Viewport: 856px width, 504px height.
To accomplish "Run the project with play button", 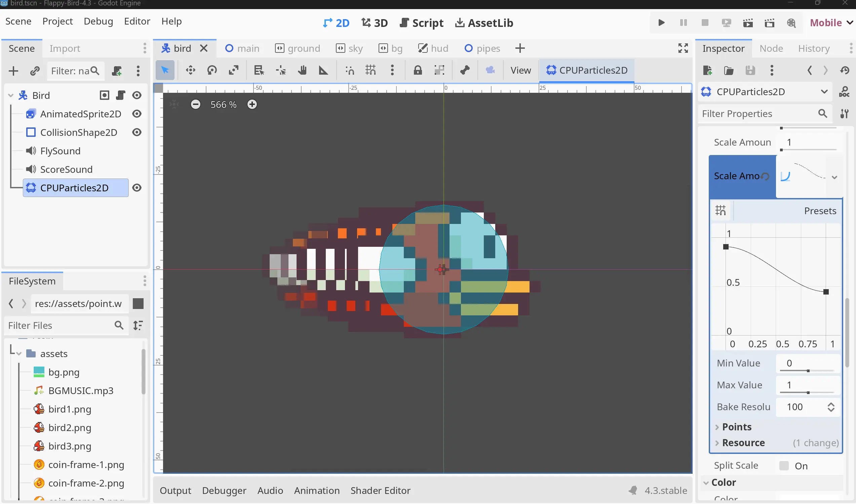I will [661, 23].
